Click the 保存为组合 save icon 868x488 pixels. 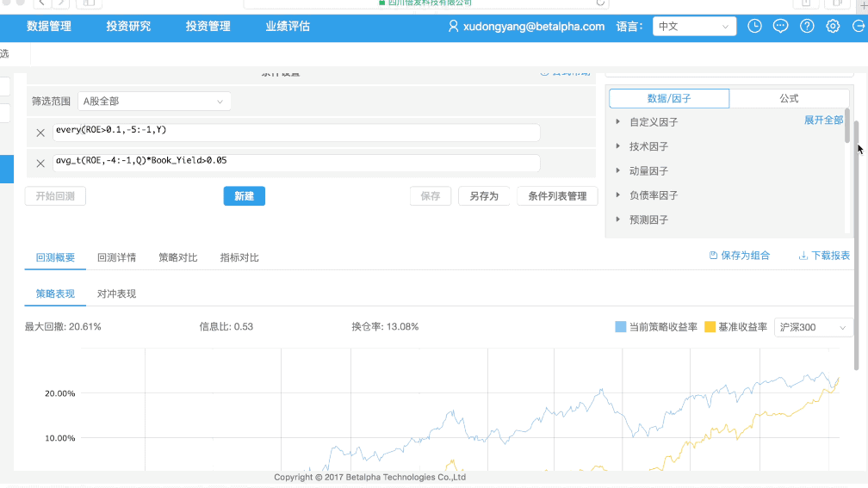(x=714, y=256)
